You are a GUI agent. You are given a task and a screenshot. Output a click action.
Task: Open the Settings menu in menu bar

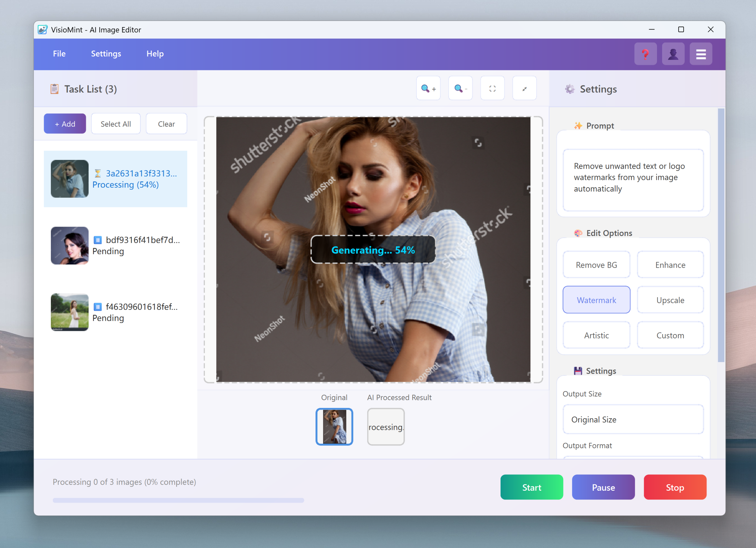click(x=106, y=54)
